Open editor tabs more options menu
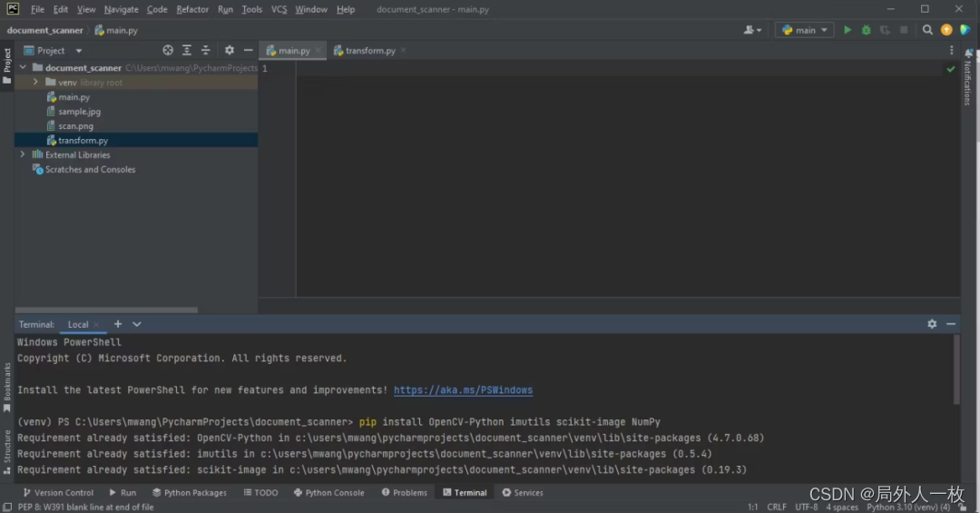This screenshot has height=513, width=980. (951, 50)
